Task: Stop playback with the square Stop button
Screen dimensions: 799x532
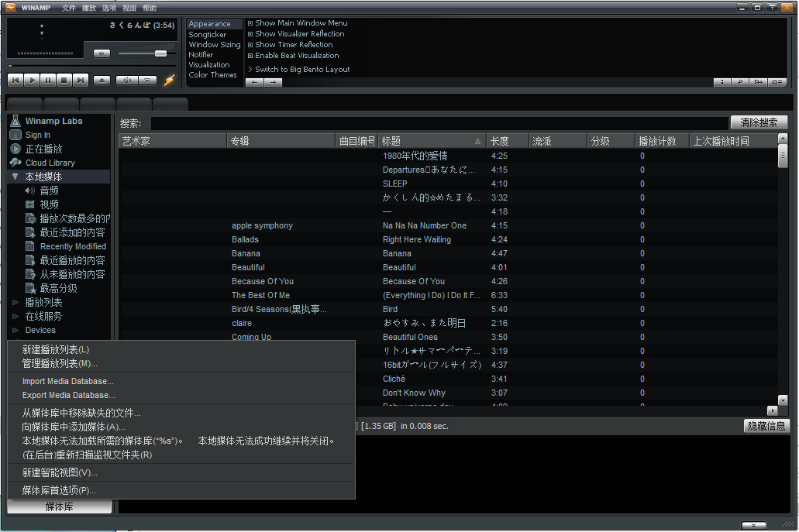Action: click(x=64, y=80)
